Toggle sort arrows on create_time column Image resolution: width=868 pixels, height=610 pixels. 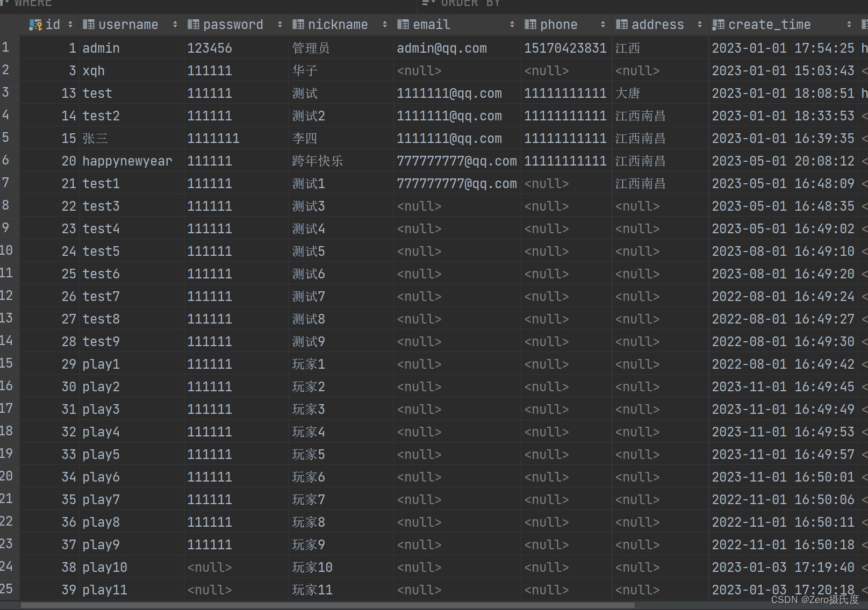849,25
